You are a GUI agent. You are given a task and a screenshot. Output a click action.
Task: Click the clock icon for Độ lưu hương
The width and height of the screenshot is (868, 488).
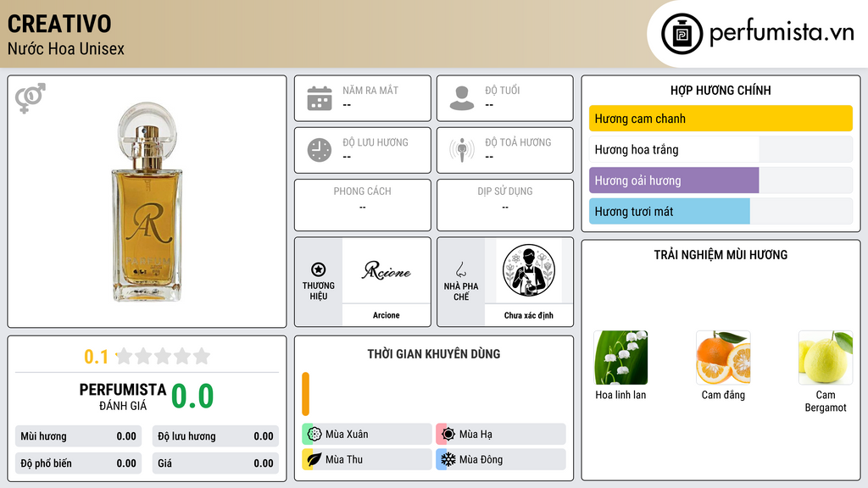coord(320,150)
